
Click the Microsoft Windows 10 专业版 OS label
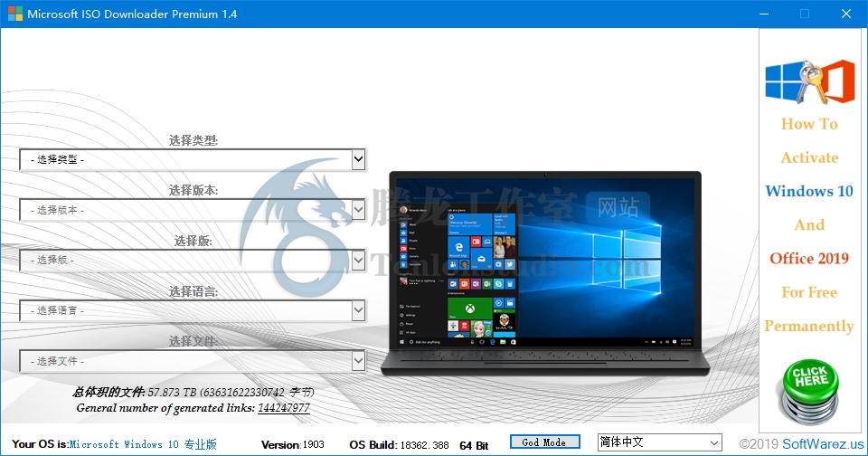[x=143, y=444]
